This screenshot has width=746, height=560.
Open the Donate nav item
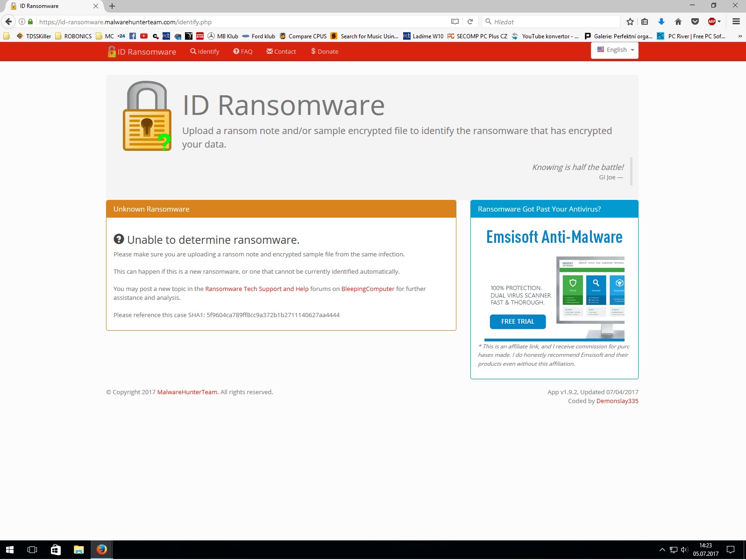point(325,51)
